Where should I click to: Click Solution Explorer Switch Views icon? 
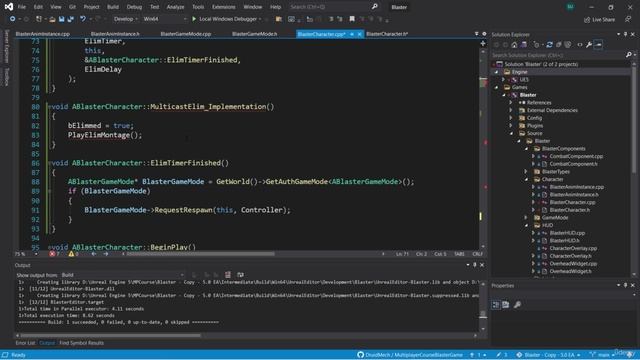(524, 45)
